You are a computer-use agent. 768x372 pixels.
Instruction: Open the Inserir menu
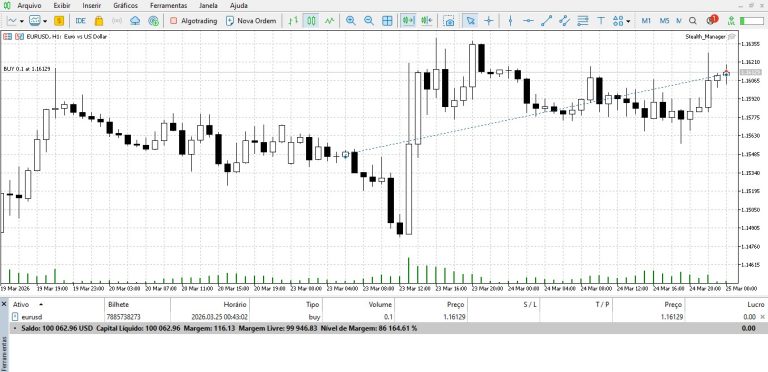(92, 6)
